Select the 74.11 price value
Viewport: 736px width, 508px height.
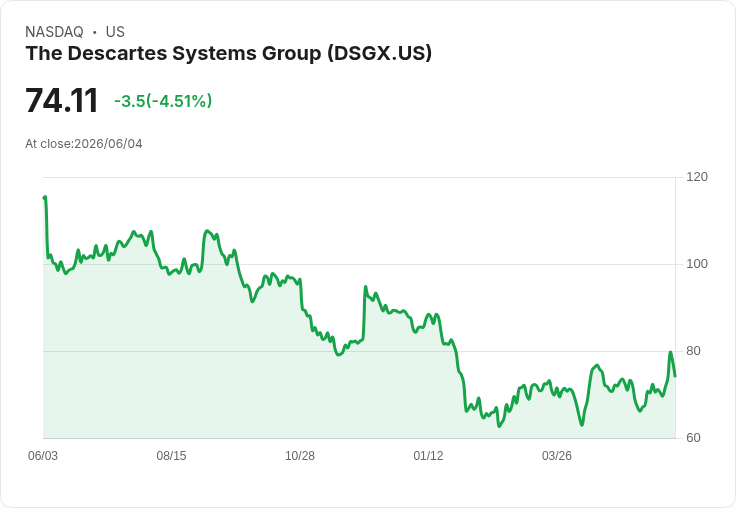pos(61,100)
